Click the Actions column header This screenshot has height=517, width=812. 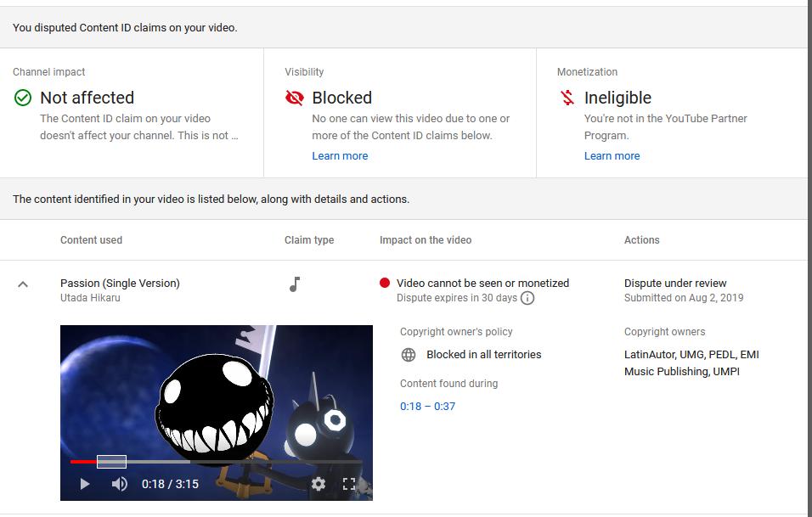[641, 240]
